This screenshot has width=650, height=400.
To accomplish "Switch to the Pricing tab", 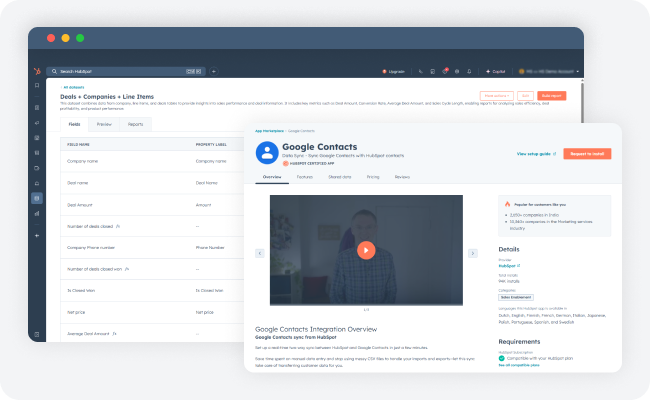I will pyautogui.click(x=373, y=177).
